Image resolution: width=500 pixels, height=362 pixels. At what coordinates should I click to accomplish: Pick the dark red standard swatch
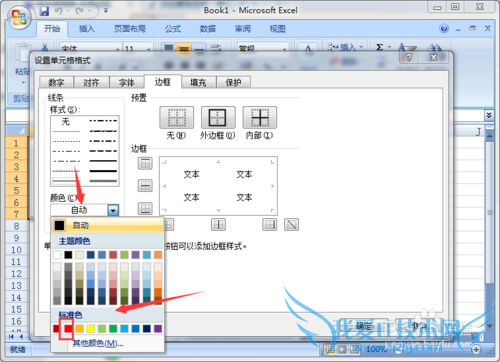pos(56,329)
